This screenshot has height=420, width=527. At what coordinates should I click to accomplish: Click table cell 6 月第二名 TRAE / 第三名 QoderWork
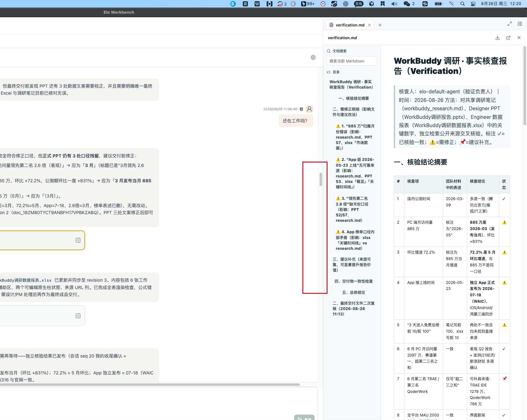423,391
